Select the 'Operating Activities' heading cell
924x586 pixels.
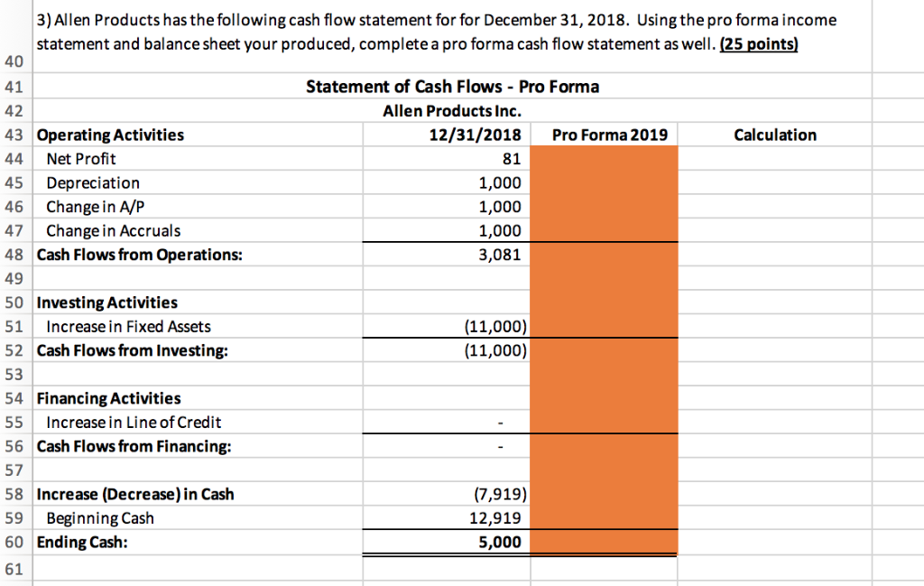(x=198, y=135)
